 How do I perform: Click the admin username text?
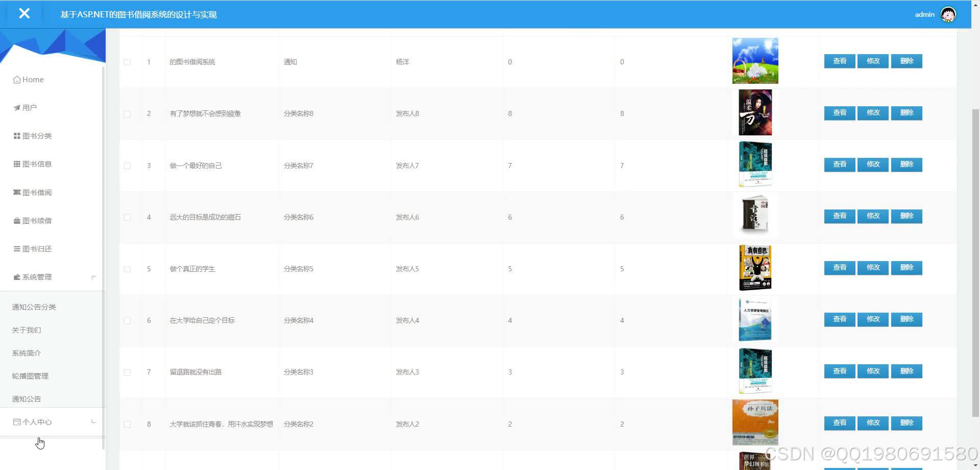(924, 14)
